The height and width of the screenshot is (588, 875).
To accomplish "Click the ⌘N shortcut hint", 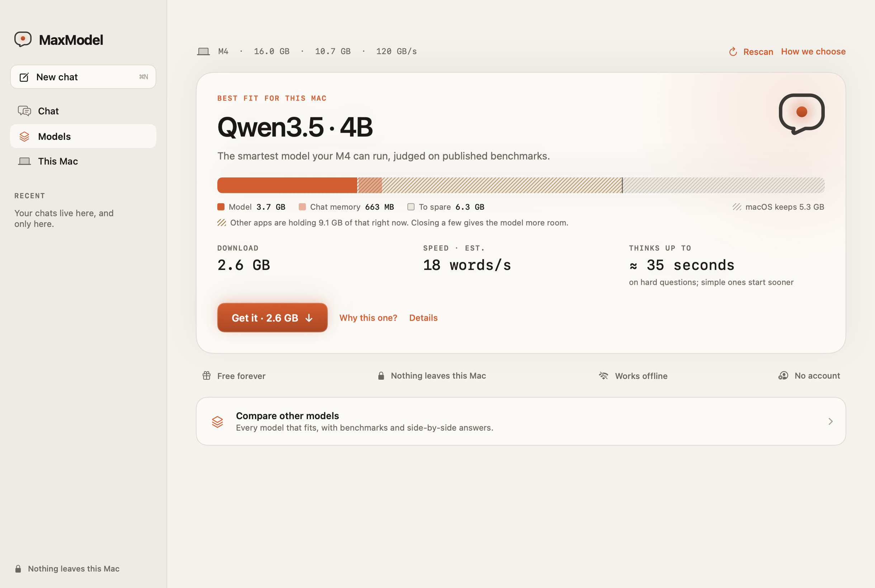I will pos(143,77).
